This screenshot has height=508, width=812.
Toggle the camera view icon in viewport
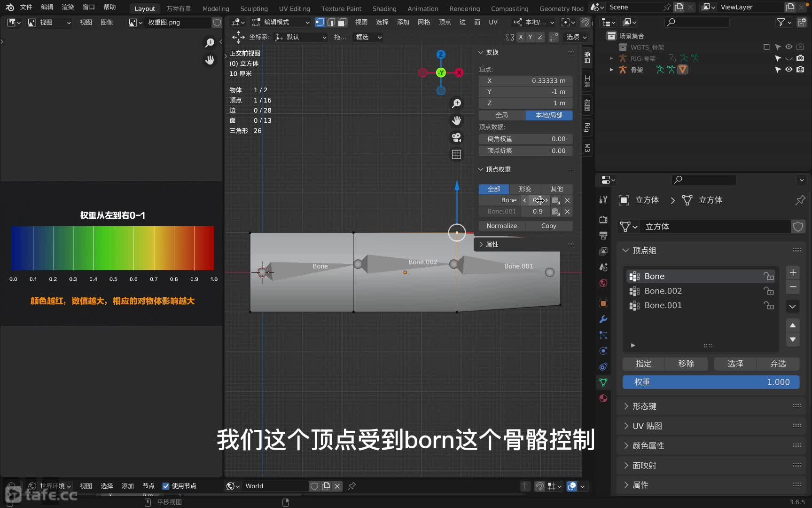pos(456,137)
